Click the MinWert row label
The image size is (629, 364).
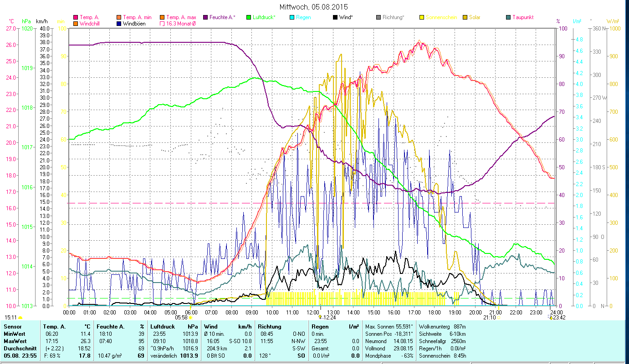pos(14,334)
